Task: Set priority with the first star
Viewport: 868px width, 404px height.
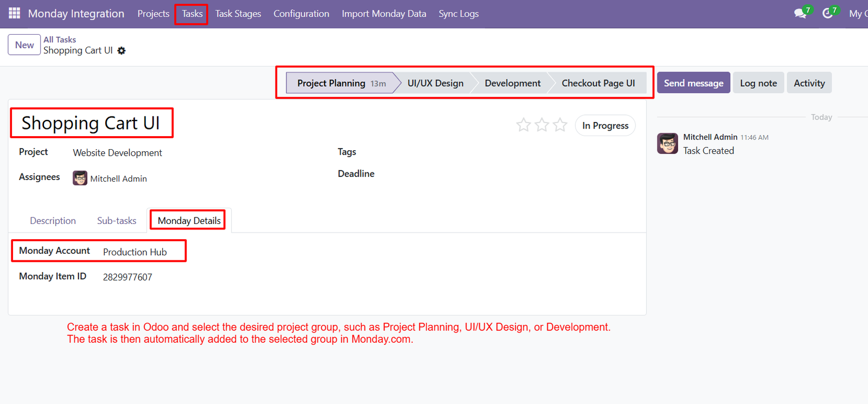Action: coord(524,125)
